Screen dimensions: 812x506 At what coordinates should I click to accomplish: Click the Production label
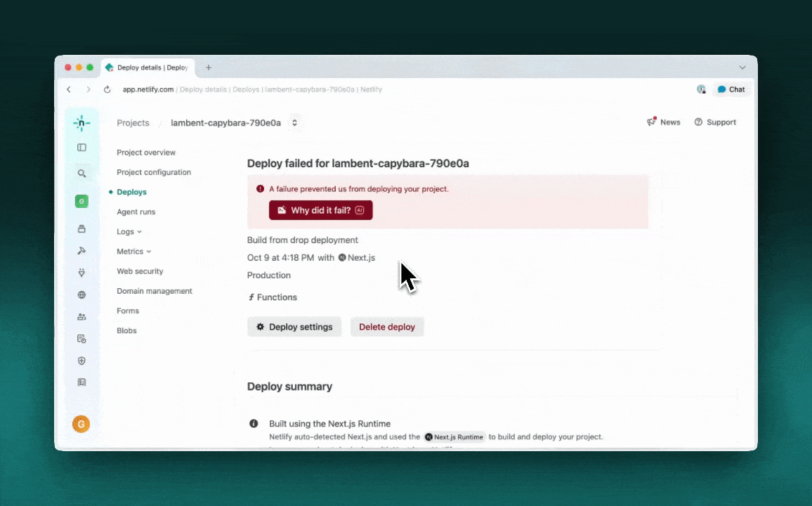coord(269,275)
